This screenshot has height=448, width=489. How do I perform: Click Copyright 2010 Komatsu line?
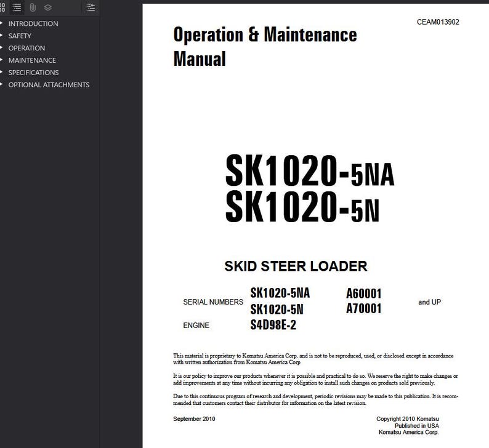pos(408,418)
